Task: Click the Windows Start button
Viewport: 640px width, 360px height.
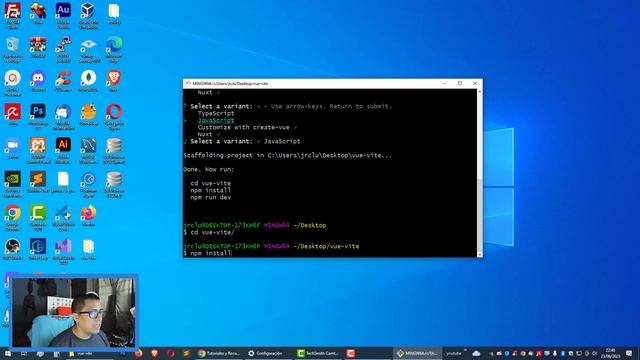Action: 7,353
